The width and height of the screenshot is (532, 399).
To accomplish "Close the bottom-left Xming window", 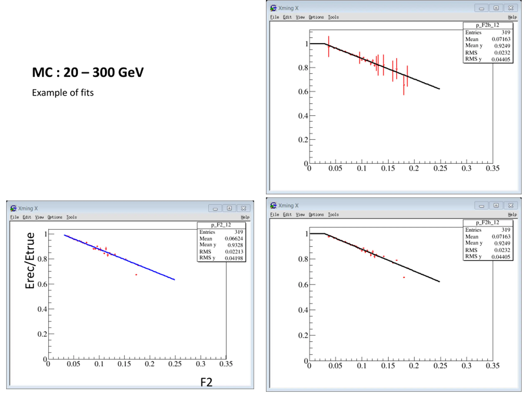I will click(243, 208).
